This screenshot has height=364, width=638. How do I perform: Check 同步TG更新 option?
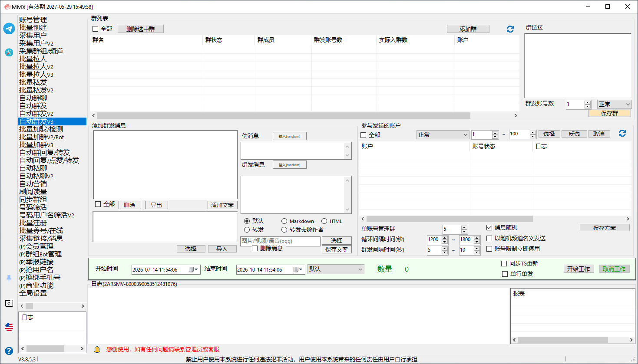504,263
